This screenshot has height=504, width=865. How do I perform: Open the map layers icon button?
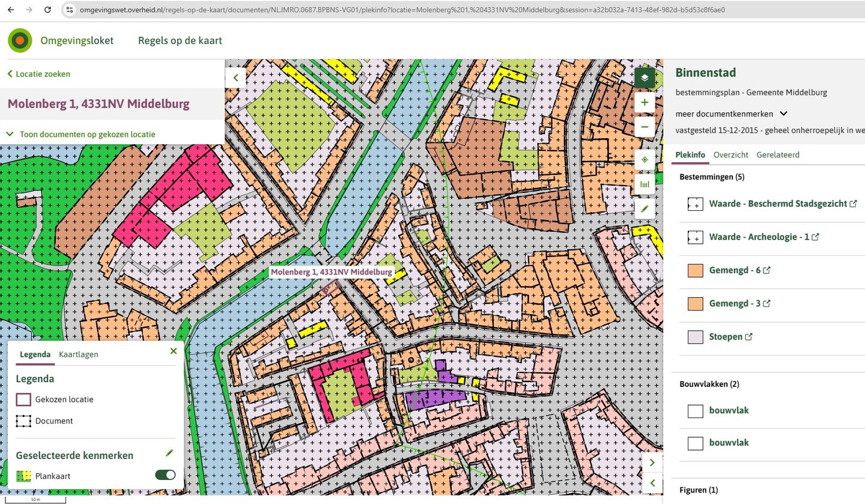point(645,77)
